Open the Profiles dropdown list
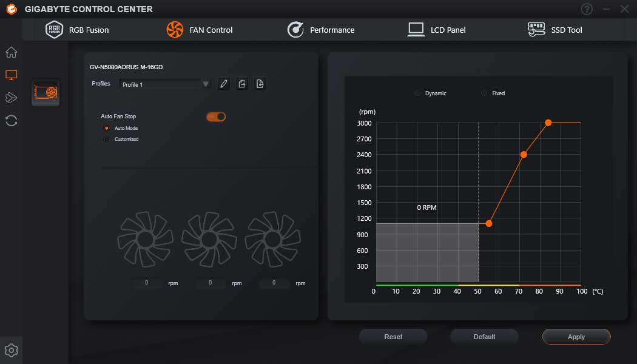This screenshot has height=364, width=637. click(x=206, y=83)
